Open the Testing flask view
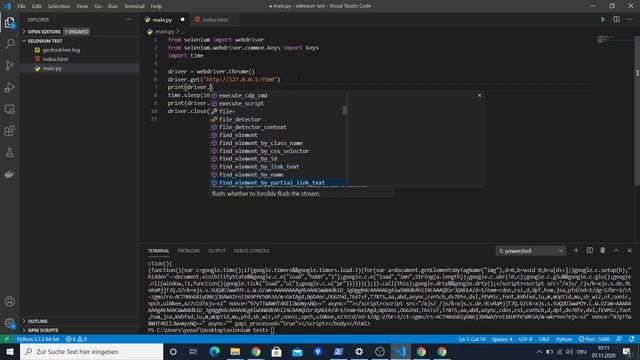Viewport: 640px width, 360px height. point(9,153)
